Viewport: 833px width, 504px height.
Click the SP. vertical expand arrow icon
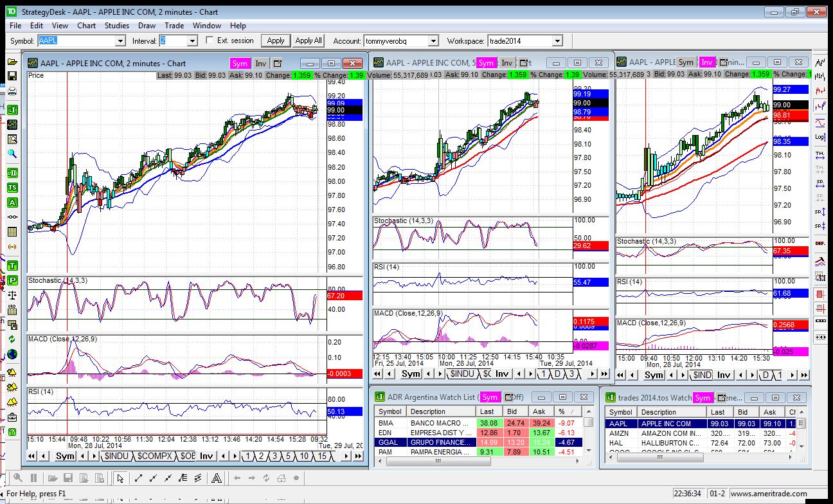(x=820, y=212)
